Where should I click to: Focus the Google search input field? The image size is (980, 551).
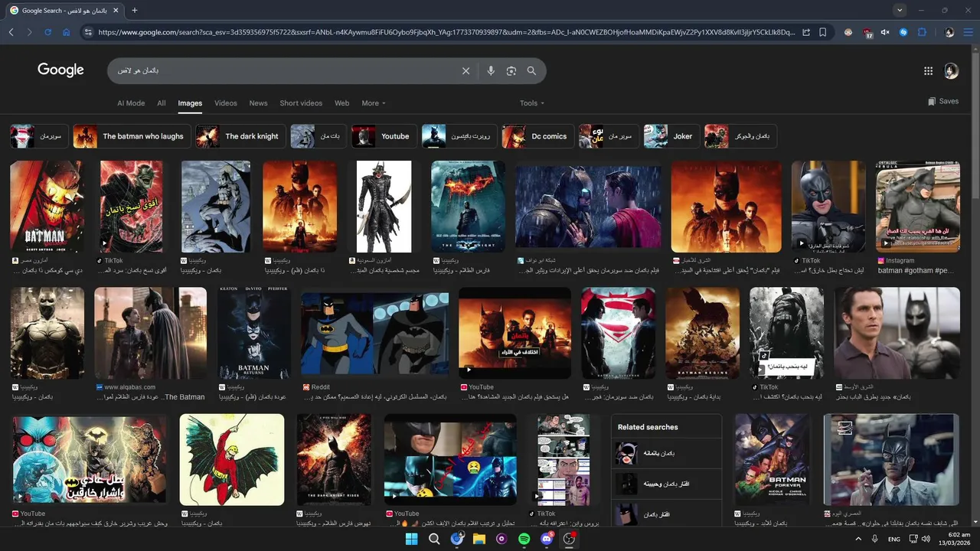point(283,70)
